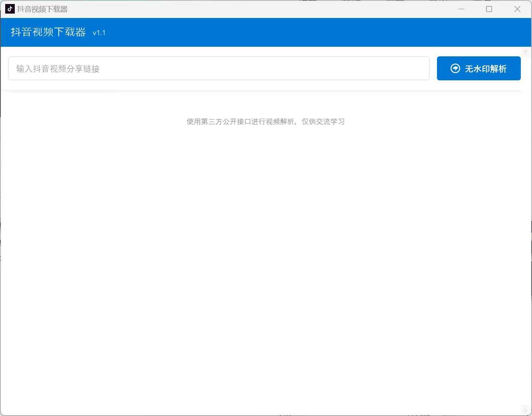Maximize the downloader window
This screenshot has height=416, width=532.
489,9
